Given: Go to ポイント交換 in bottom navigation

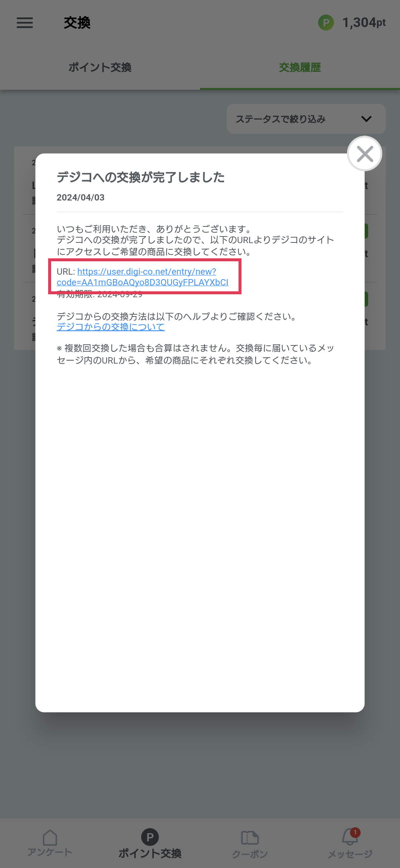Looking at the screenshot, I should 150,843.
